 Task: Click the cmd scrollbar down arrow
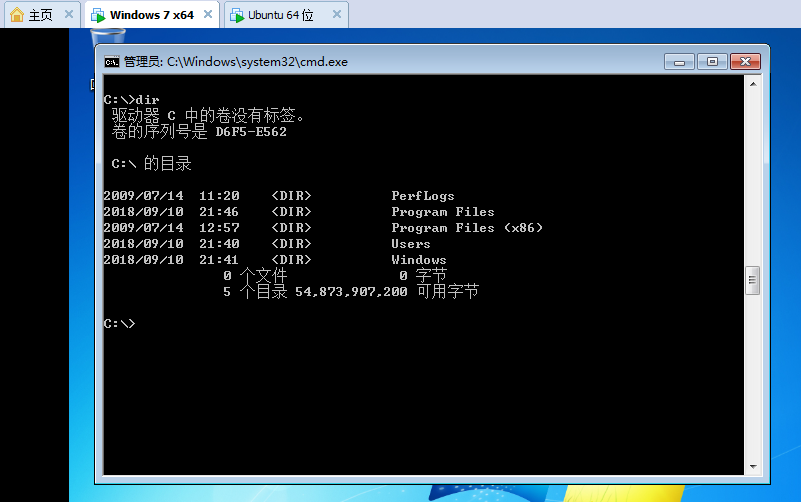pos(753,467)
